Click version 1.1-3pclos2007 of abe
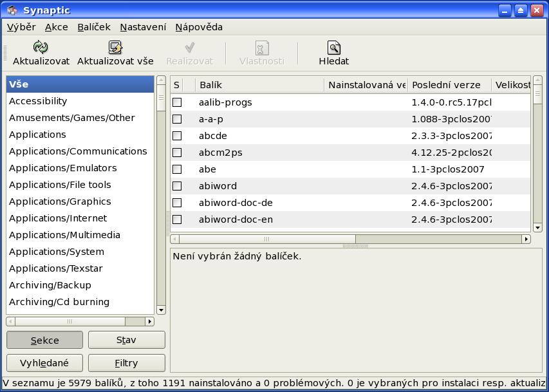This screenshot has width=549, height=392. (448, 169)
